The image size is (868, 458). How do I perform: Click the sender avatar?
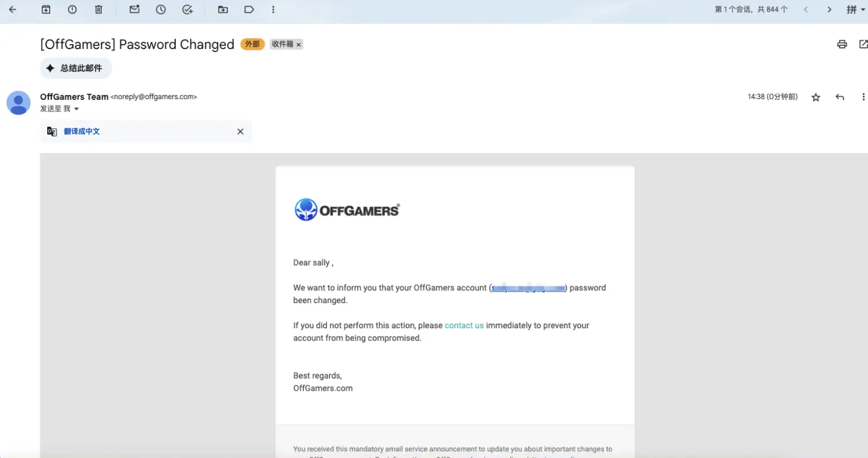[18, 103]
